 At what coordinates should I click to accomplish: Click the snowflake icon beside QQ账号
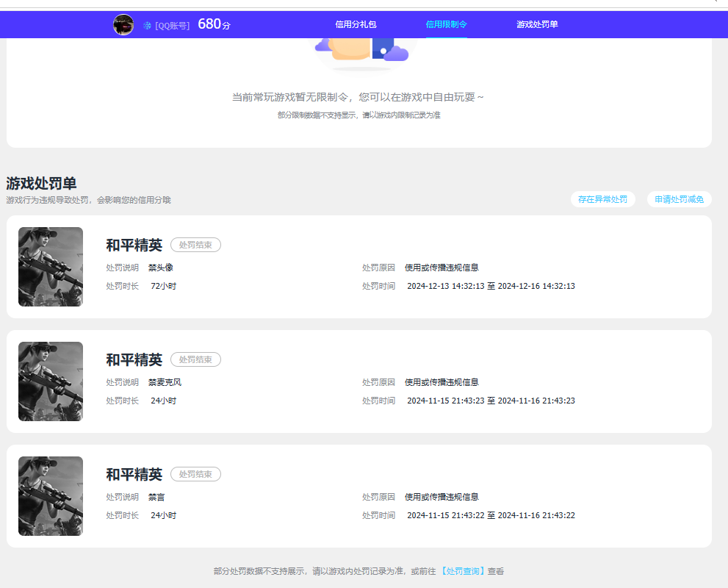tap(147, 26)
